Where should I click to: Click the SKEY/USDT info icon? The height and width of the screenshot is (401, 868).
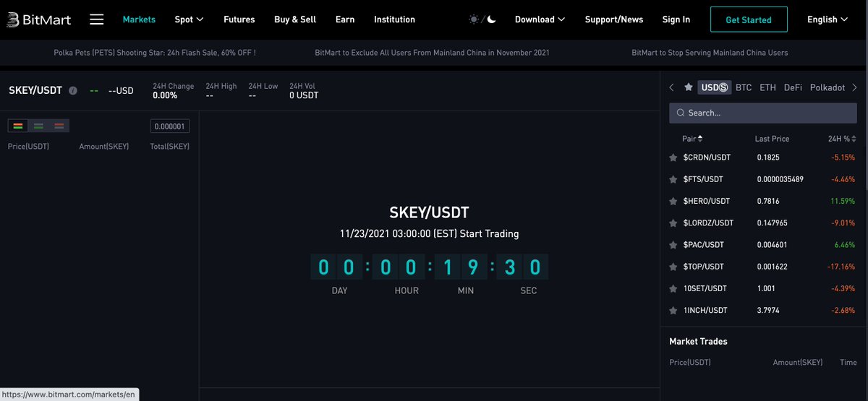point(73,91)
